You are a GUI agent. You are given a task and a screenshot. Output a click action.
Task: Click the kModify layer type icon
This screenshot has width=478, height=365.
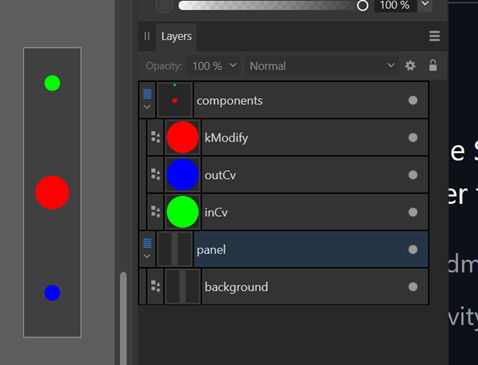155,137
